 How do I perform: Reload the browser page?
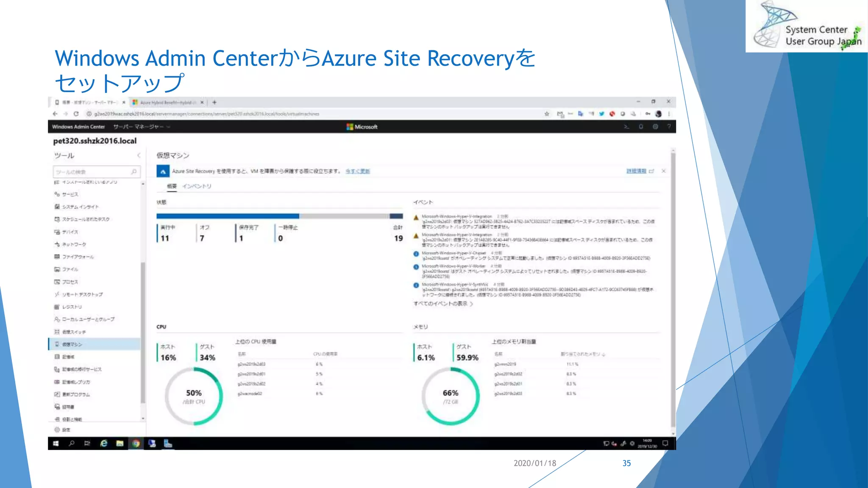coord(76,114)
